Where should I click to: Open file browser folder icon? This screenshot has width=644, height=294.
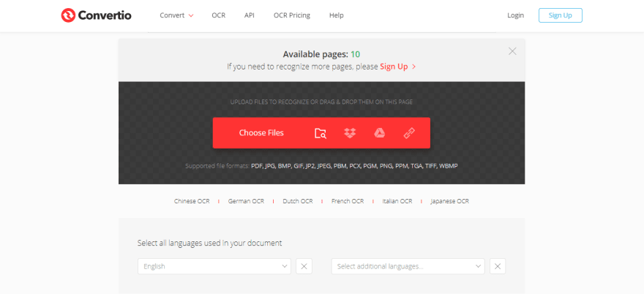pyautogui.click(x=321, y=133)
